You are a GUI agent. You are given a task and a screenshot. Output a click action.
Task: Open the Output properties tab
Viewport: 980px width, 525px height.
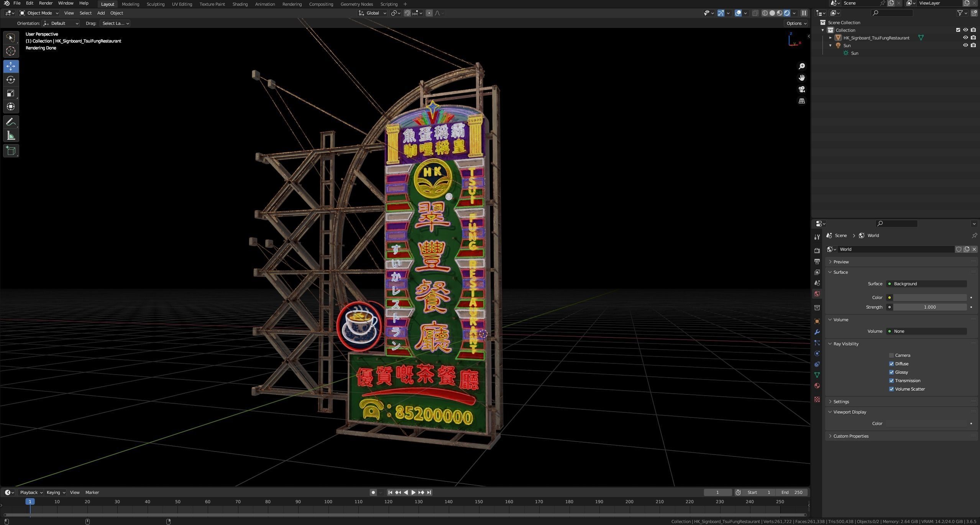tap(817, 261)
